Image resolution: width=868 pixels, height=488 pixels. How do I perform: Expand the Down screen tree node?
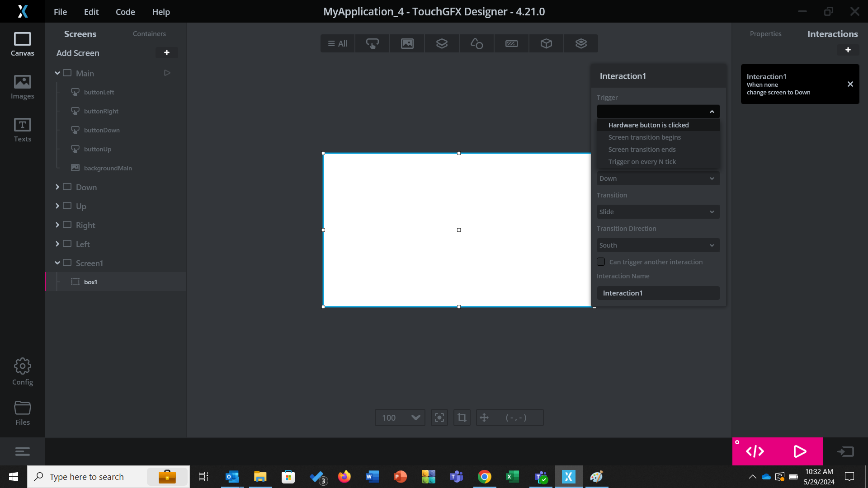[x=57, y=187]
